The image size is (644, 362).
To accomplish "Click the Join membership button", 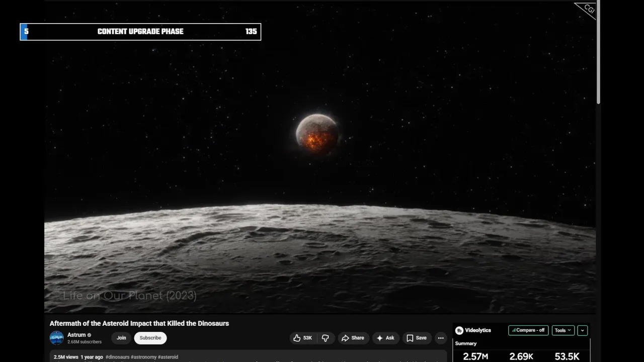I will click(121, 338).
